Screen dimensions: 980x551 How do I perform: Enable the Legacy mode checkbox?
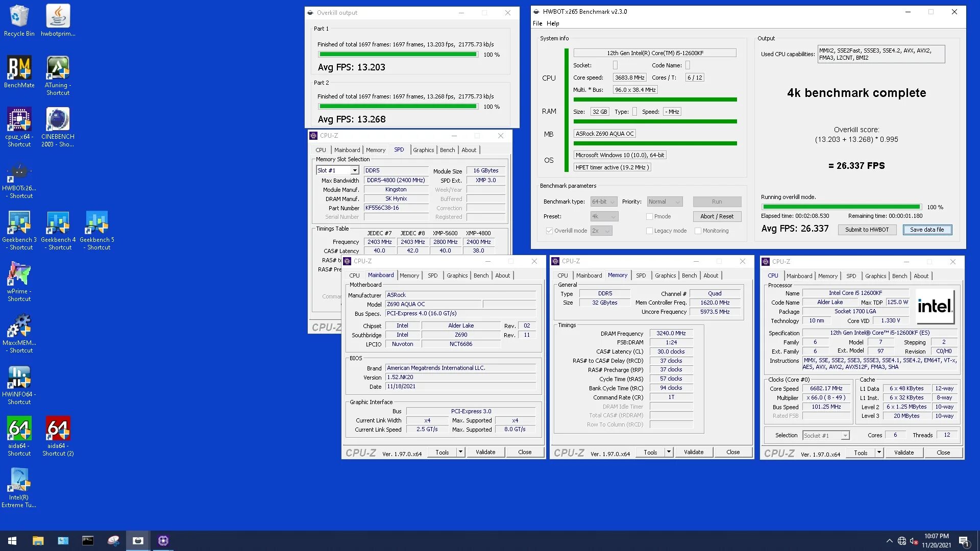click(x=650, y=231)
